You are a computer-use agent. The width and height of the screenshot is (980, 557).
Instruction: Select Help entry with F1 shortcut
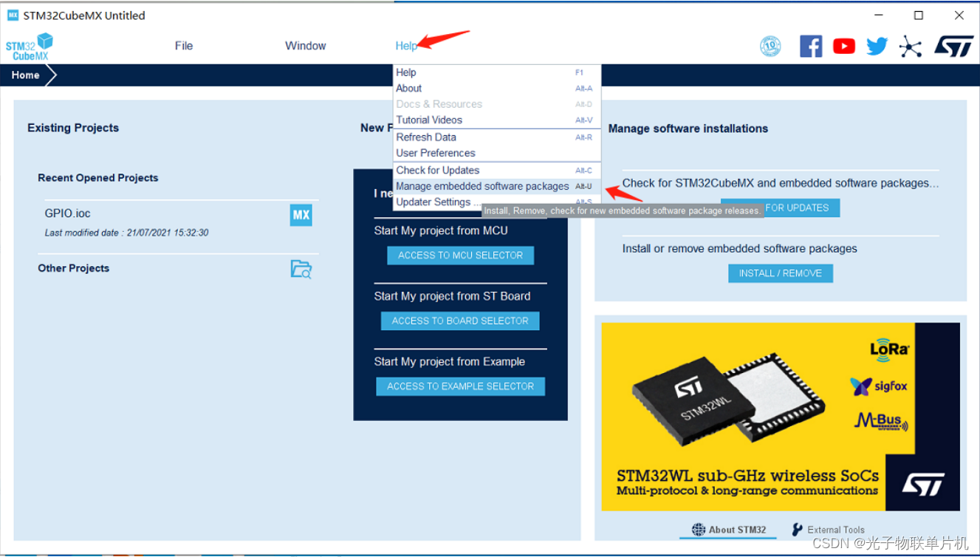[x=497, y=72]
